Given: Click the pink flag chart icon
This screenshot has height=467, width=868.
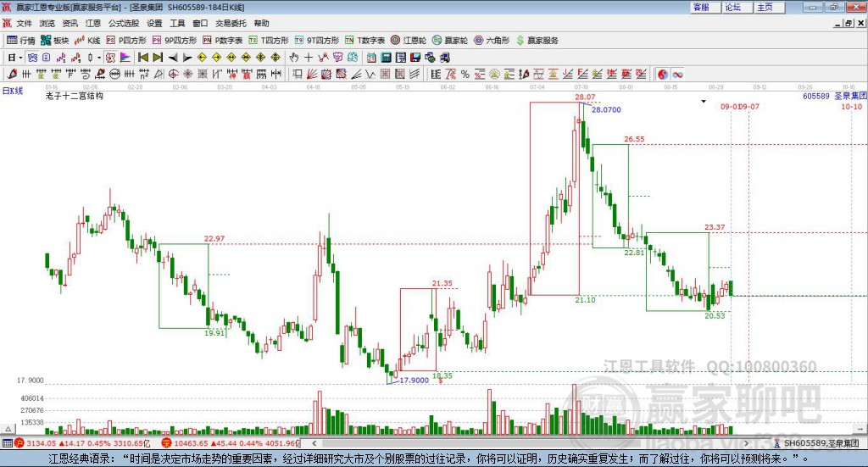Looking at the screenshot, I should point(125,58).
